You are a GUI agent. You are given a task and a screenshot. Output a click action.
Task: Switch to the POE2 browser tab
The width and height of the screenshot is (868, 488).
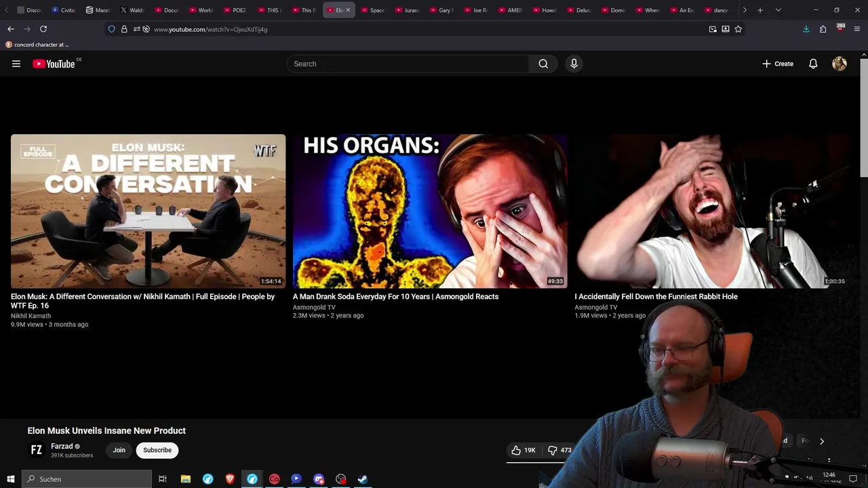[235, 10]
